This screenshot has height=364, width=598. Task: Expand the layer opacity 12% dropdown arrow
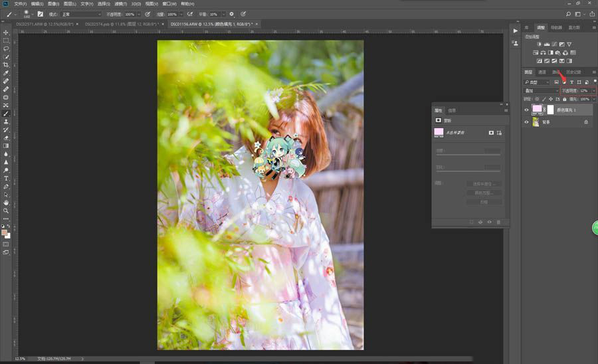593,91
